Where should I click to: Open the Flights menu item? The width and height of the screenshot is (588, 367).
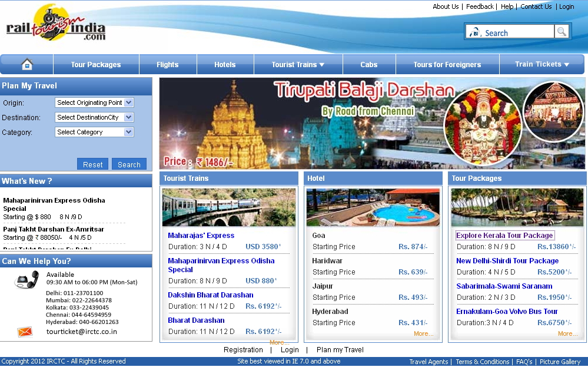point(168,65)
